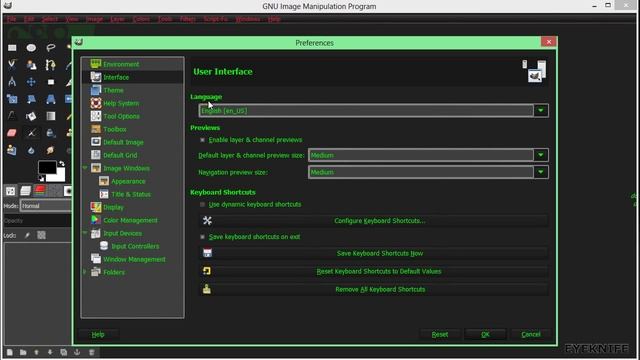Viewport: 640px width, 360px height.
Task: Click Configure Keyboard Shortcuts button
Action: point(373,221)
